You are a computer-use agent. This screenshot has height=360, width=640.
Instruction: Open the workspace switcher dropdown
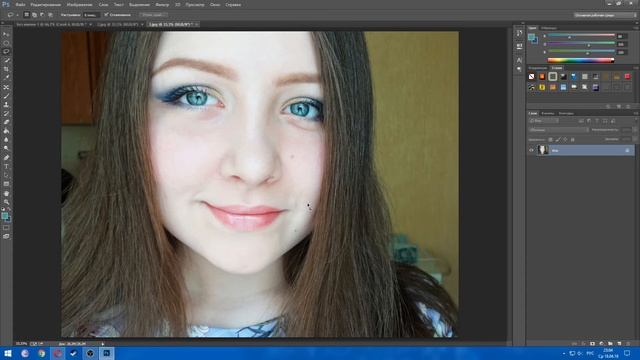pyautogui.click(x=605, y=15)
